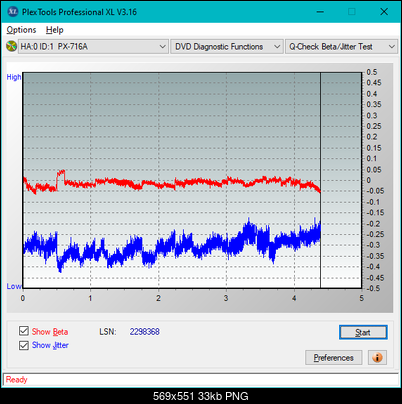Open the Options menu
Image resolution: width=402 pixels, height=404 pixels.
(x=21, y=30)
